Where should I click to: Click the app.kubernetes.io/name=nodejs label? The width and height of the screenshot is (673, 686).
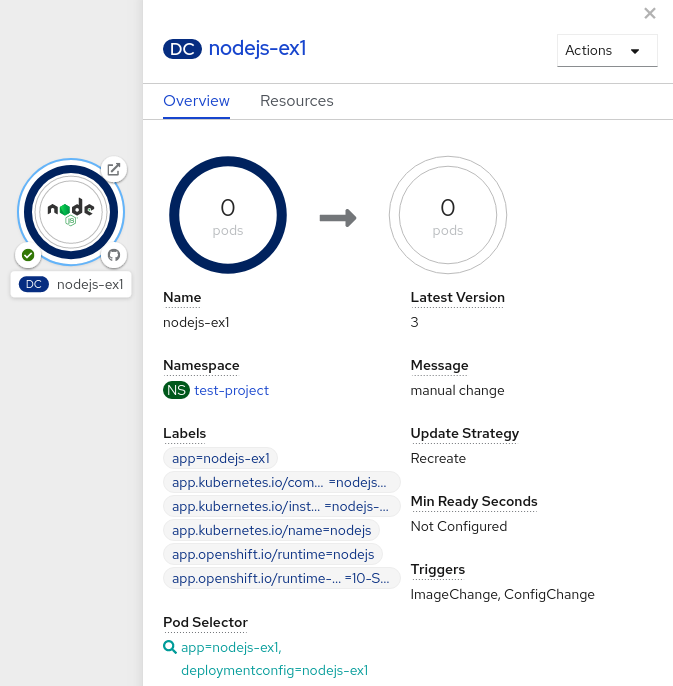click(271, 530)
